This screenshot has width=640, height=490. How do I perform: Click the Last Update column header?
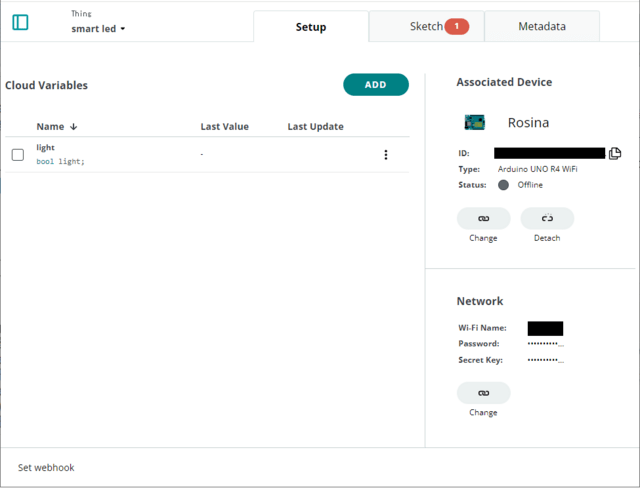[315, 127]
